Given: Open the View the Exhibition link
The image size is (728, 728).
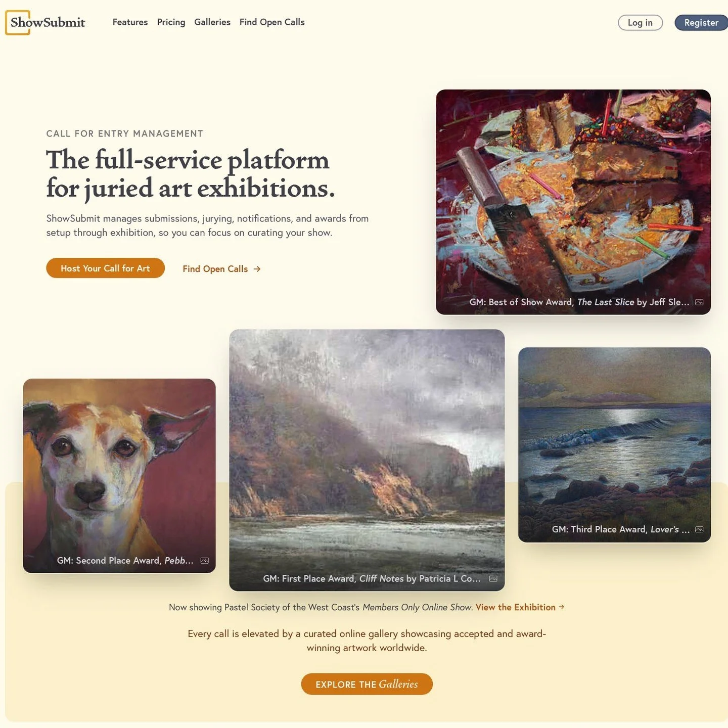Looking at the screenshot, I should [516, 607].
